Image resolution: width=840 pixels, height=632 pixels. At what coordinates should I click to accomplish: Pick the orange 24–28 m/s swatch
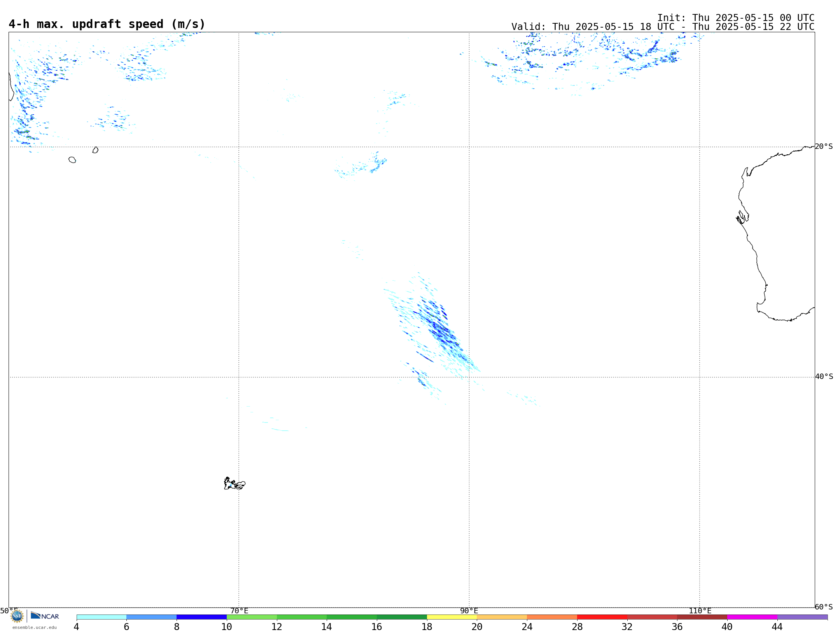pyautogui.click(x=552, y=617)
